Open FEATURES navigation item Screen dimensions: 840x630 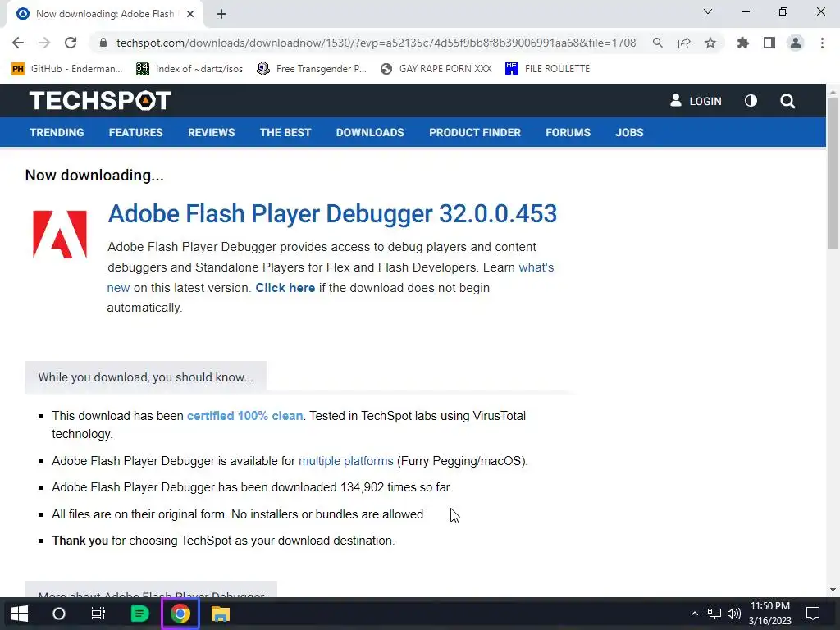135,132
